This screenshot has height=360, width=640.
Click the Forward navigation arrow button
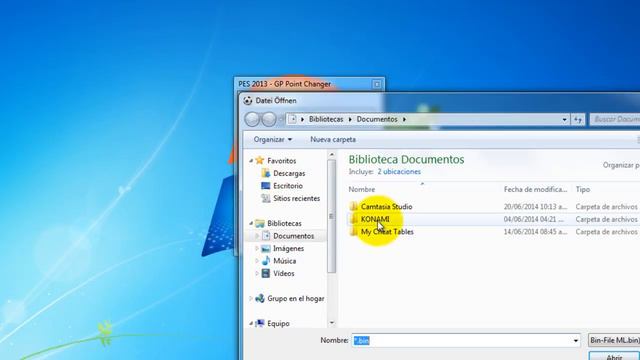(x=269, y=119)
